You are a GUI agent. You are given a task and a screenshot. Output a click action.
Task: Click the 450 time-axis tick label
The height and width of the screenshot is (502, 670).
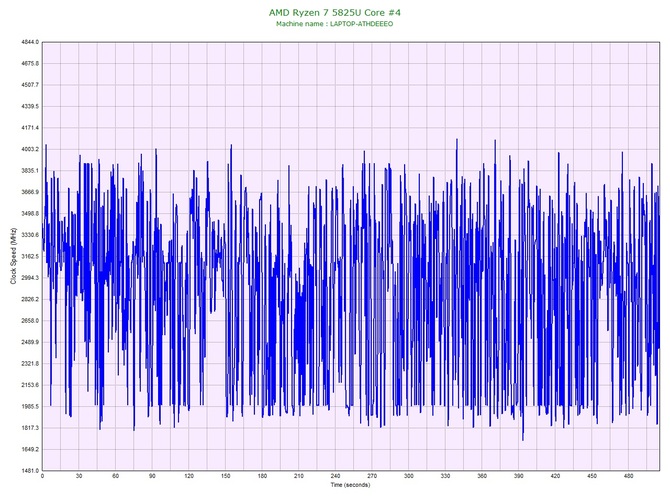tap(592, 476)
